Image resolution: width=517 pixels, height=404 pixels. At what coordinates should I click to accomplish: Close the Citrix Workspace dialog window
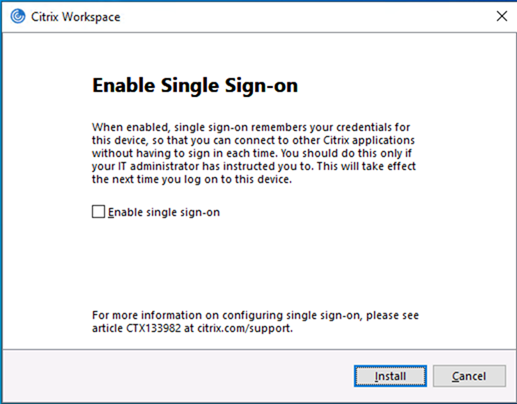(x=502, y=16)
